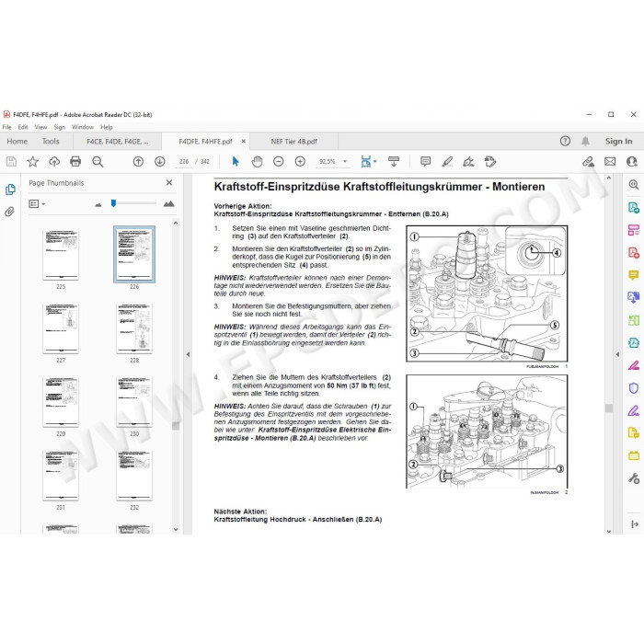644x644 pixels.
Task: Zoom in with the plus icon
Action: (x=300, y=161)
